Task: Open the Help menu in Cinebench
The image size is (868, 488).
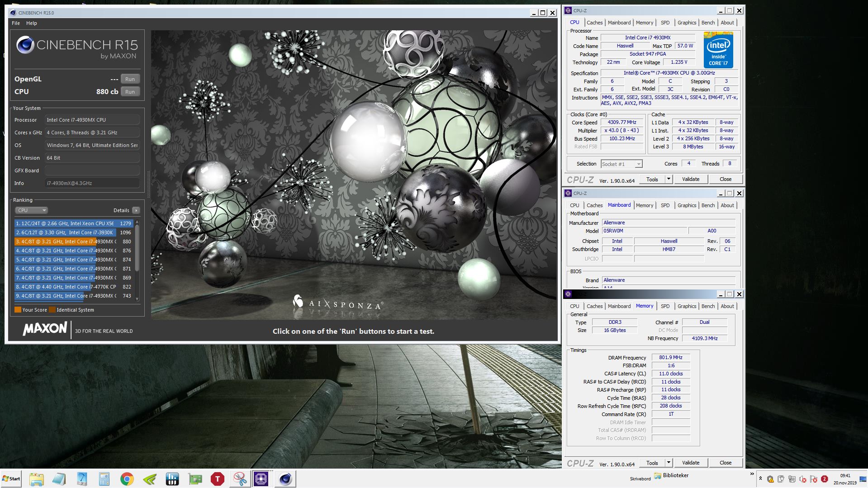Action: click(31, 23)
